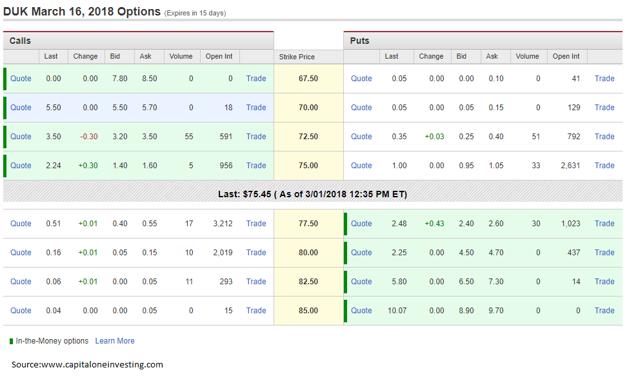Open Quote for the 80.00 strike put

(361, 252)
